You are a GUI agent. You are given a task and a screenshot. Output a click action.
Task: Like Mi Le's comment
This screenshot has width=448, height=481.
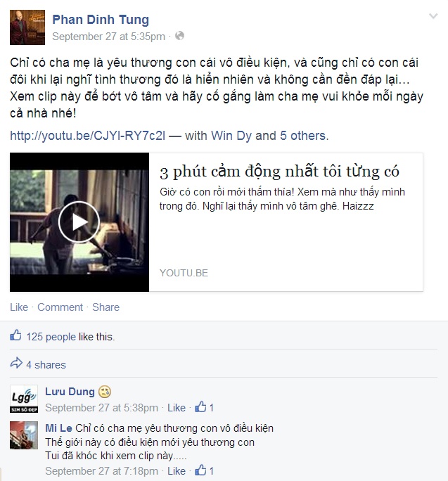click(177, 471)
